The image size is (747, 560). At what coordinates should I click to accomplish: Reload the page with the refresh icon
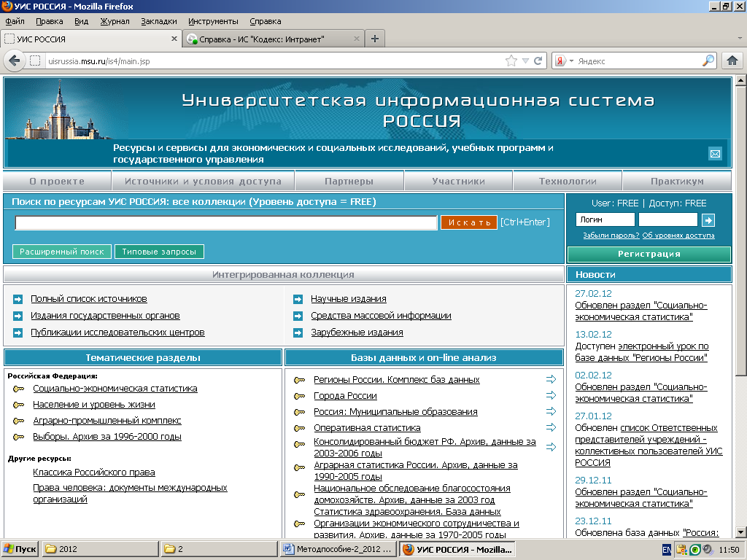click(538, 61)
